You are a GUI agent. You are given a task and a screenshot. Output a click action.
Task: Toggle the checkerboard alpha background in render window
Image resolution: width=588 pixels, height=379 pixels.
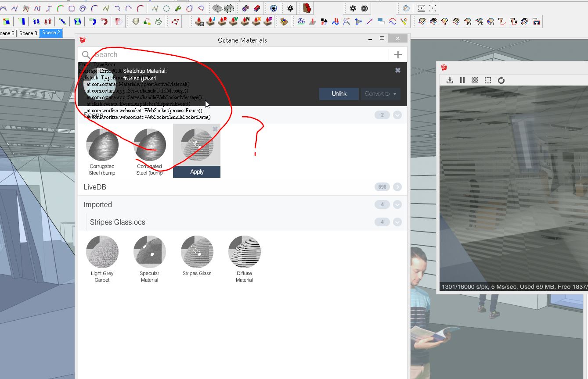point(475,80)
